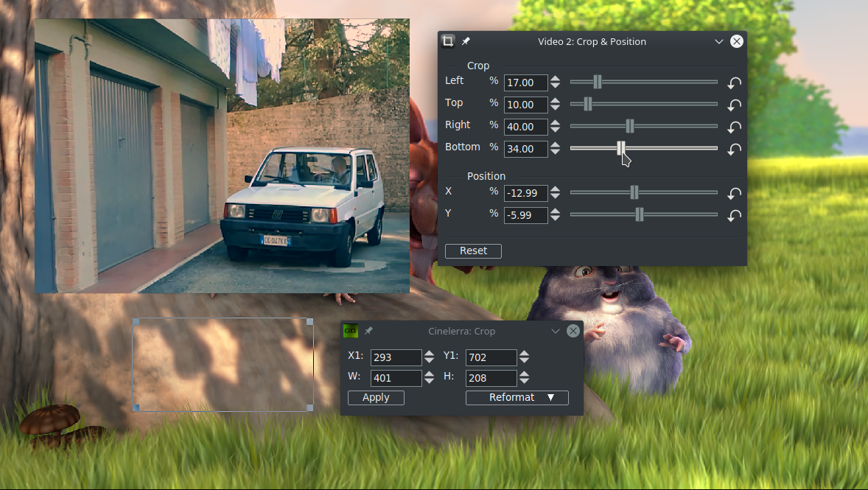This screenshot has height=490, width=868.
Task: Reset the Left crop value with its undo arrow
Action: (734, 83)
